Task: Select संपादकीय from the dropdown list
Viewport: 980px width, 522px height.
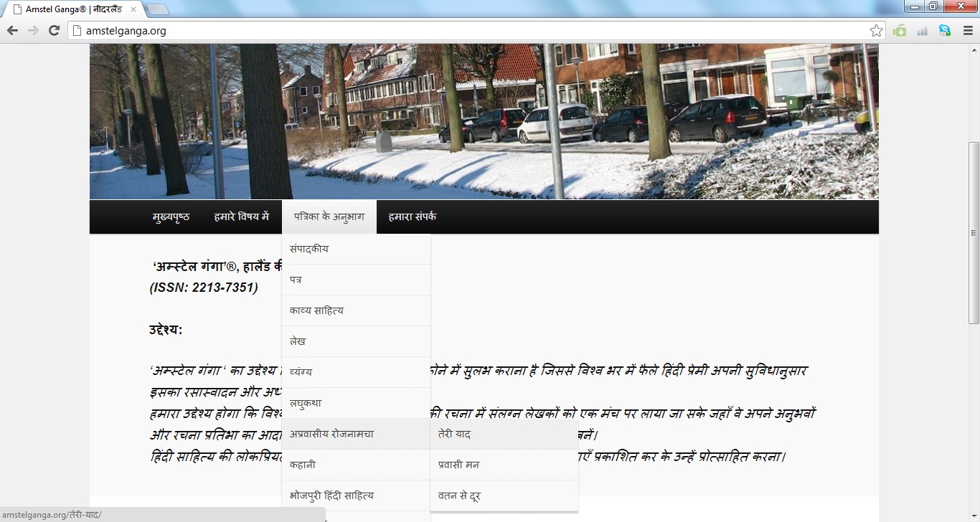Action: 309,249
